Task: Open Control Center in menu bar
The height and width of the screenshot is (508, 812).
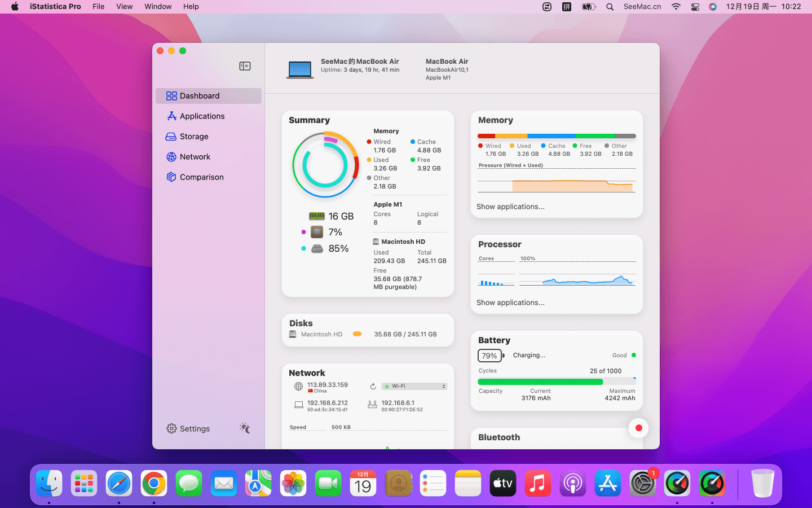Action: [x=695, y=7]
